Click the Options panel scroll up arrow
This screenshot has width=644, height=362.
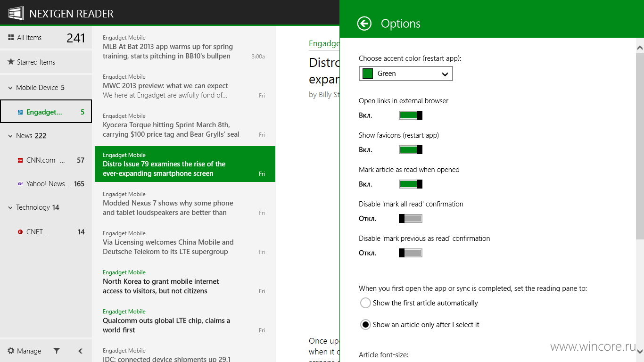[640, 48]
